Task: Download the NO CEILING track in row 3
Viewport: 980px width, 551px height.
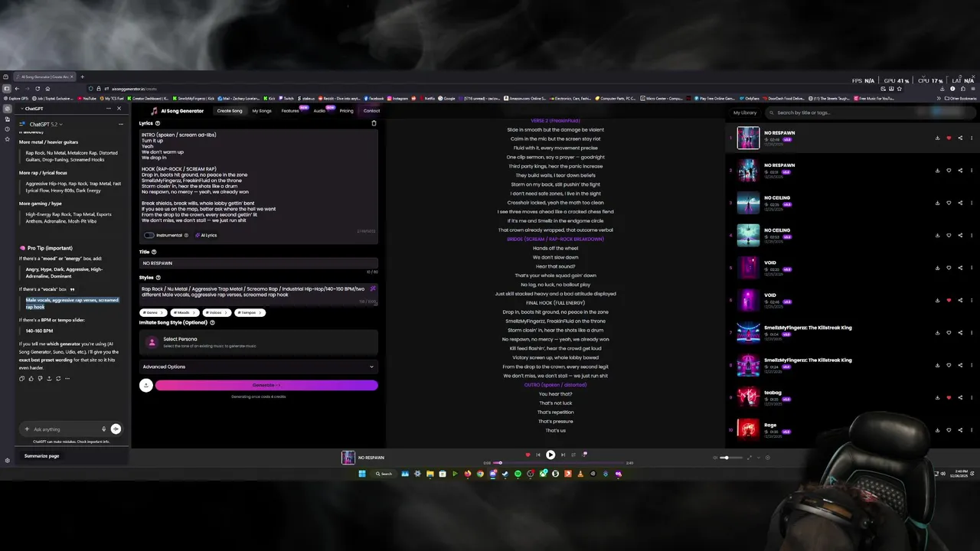Action: (x=937, y=203)
